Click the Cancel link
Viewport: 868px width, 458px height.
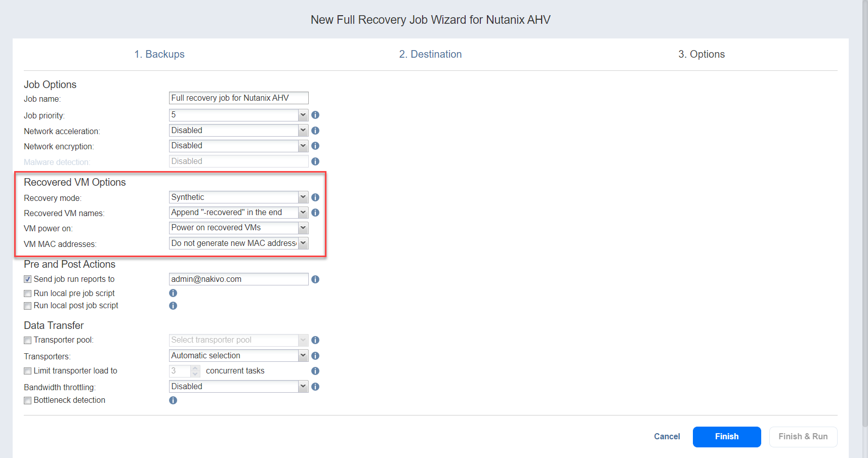pos(667,436)
